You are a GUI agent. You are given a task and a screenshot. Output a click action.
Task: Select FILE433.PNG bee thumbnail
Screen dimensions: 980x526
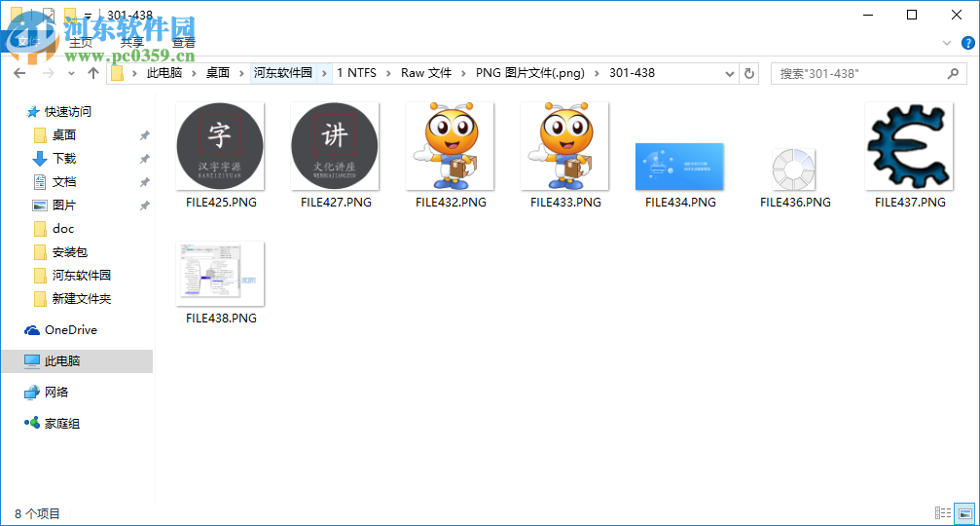[565, 146]
